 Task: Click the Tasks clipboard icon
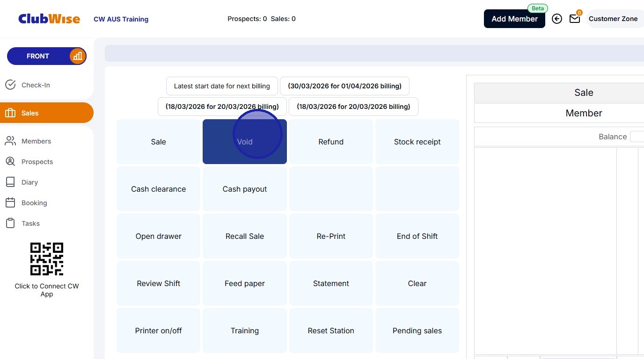(x=10, y=223)
